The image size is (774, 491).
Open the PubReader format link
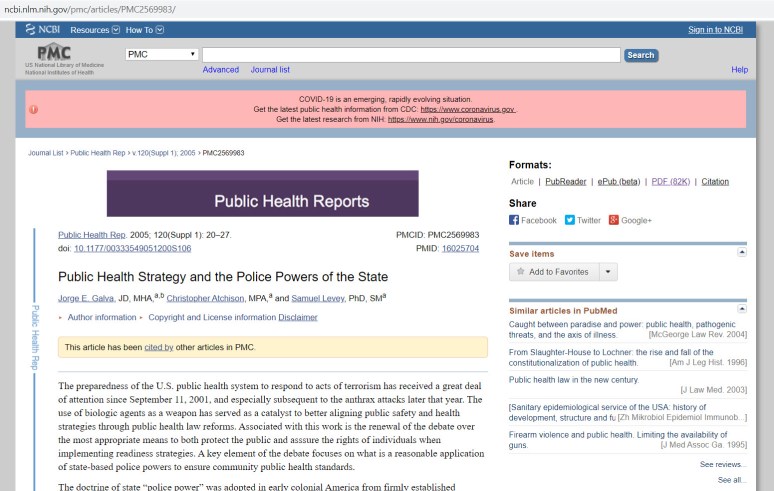click(565, 182)
